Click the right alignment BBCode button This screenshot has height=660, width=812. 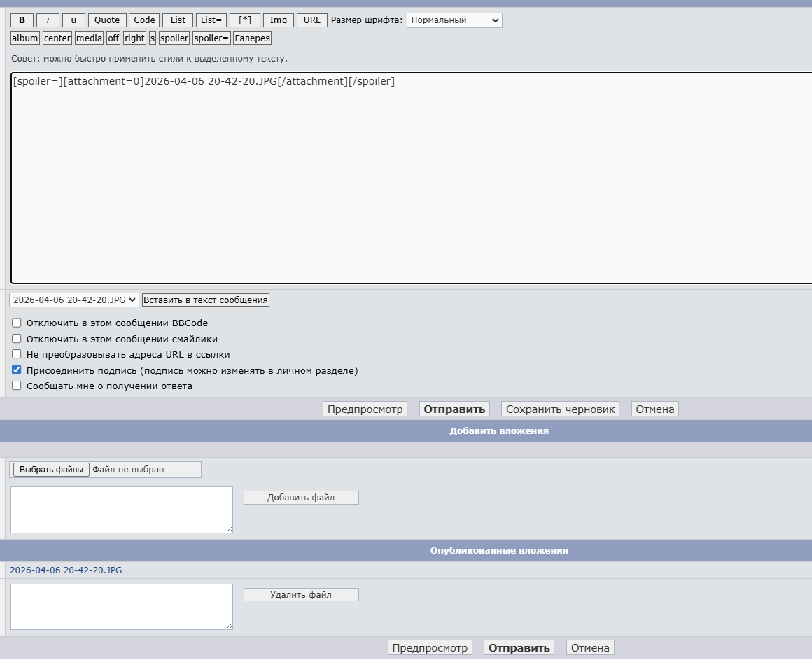click(134, 38)
